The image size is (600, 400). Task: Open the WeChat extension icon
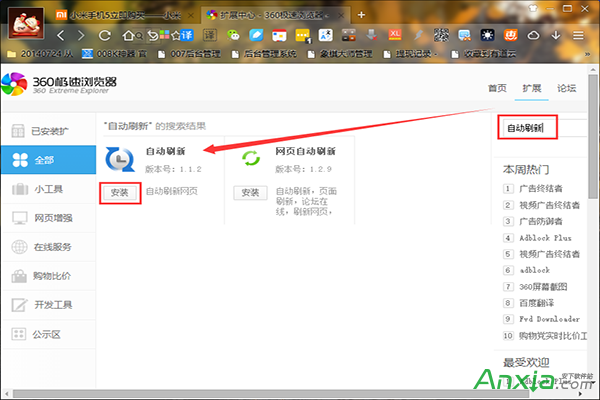coord(233,36)
